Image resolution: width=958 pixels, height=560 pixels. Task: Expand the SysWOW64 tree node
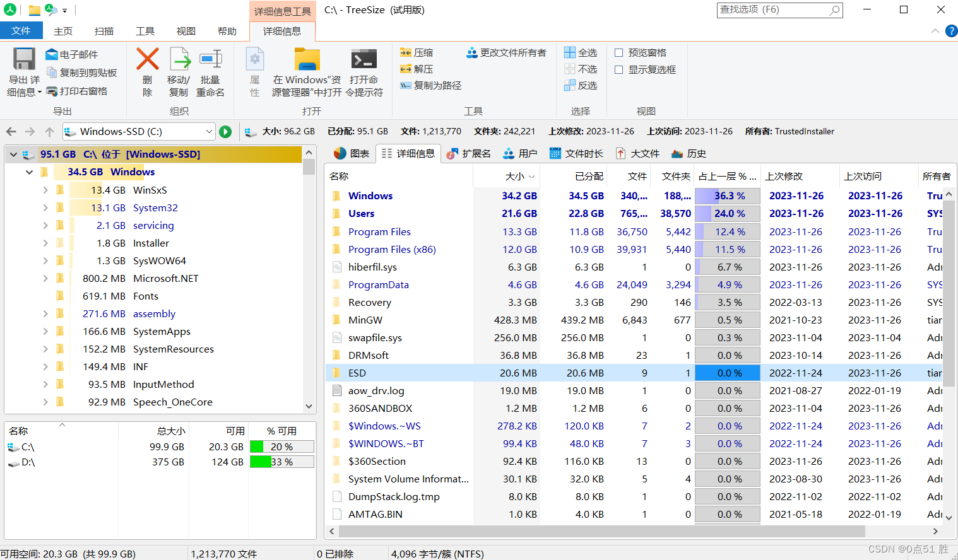tap(45, 260)
